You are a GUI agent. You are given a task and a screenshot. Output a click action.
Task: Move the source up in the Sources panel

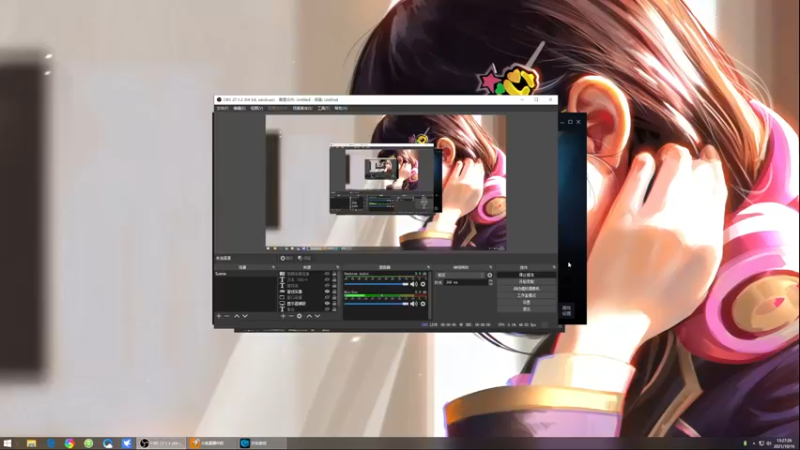309,316
